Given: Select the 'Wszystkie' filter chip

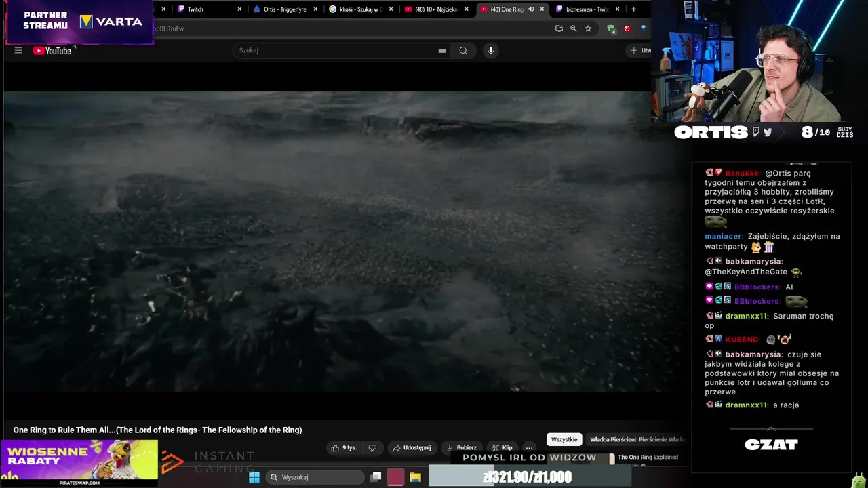Looking at the screenshot, I should [564, 439].
